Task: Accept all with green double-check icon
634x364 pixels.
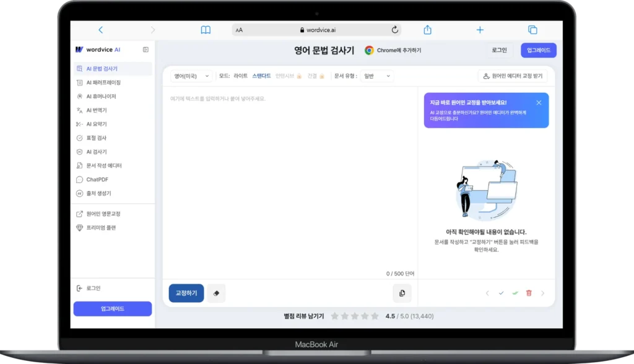Action: point(515,293)
